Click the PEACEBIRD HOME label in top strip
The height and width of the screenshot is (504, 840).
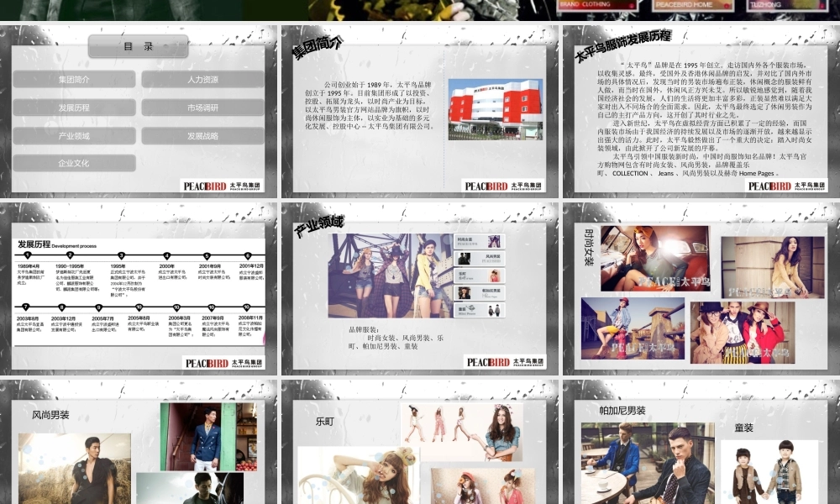tap(685, 4)
